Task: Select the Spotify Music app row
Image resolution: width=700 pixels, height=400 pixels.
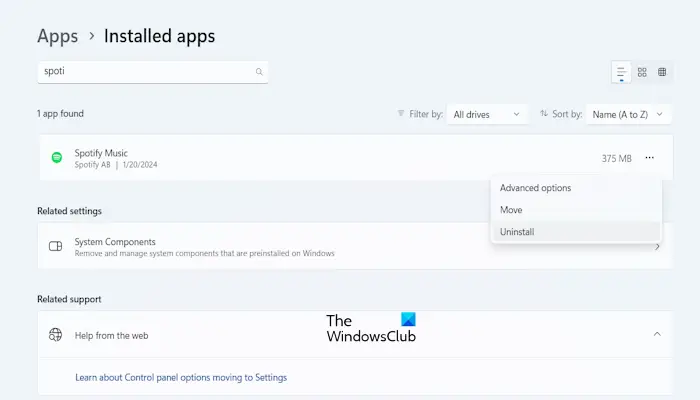Action: click(300, 158)
